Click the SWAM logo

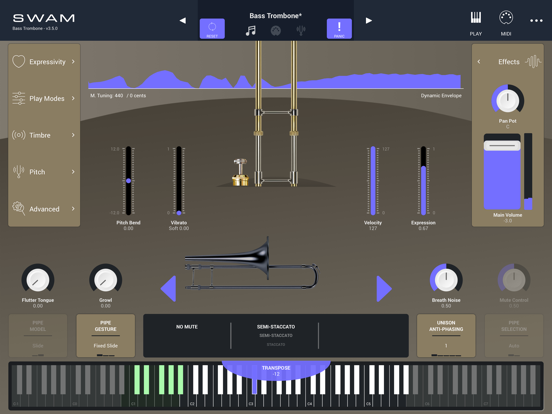coord(44,18)
